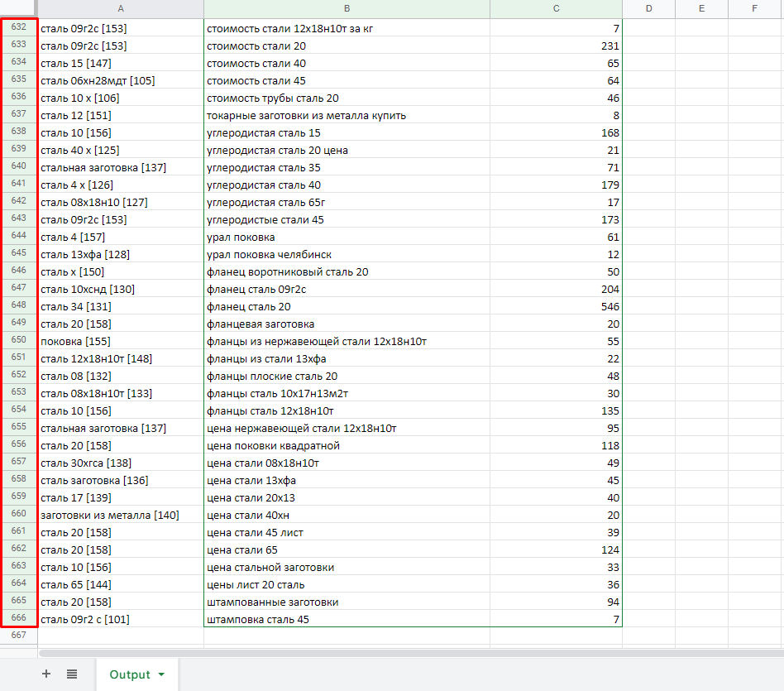784x691 pixels.
Task: Click cell 'сталь 34 [131]'
Action: [x=121, y=307]
